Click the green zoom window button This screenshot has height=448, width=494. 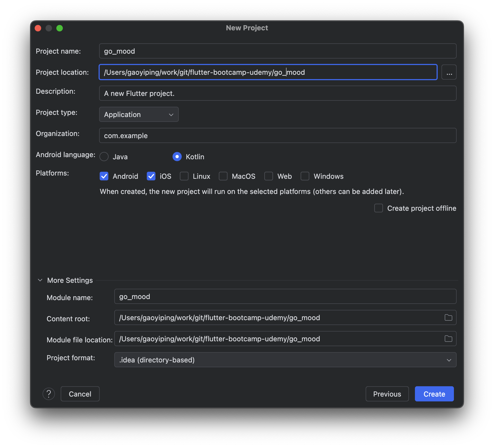60,28
